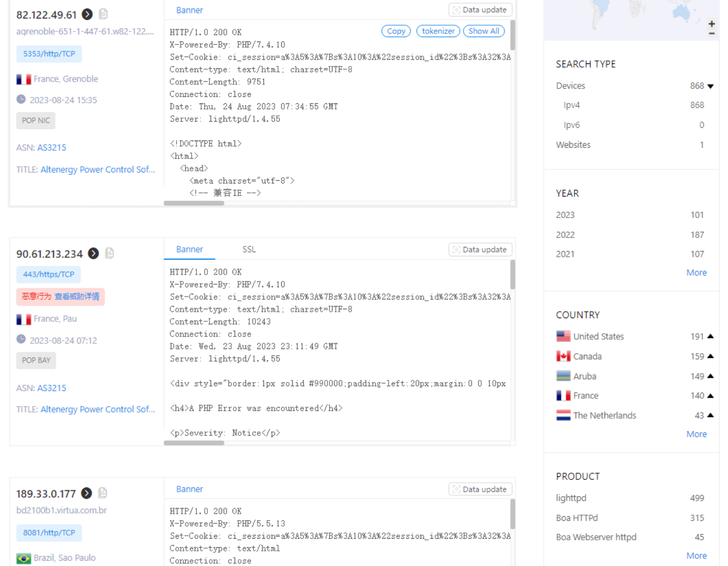Open AS3215 link under 82.122.49.61

click(52, 148)
